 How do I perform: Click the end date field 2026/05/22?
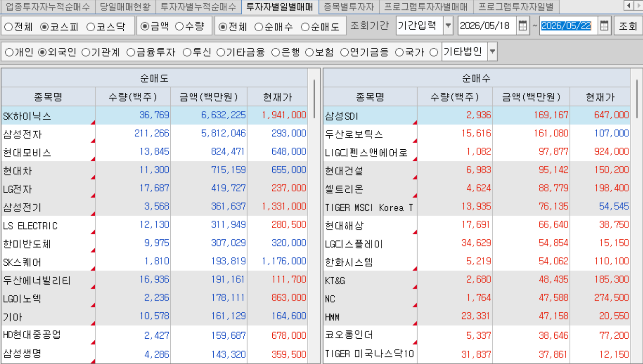coord(568,26)
